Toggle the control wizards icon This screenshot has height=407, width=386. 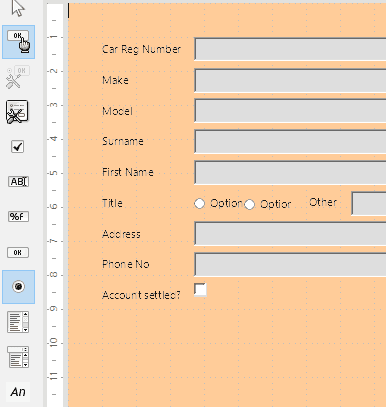(18, 77)
